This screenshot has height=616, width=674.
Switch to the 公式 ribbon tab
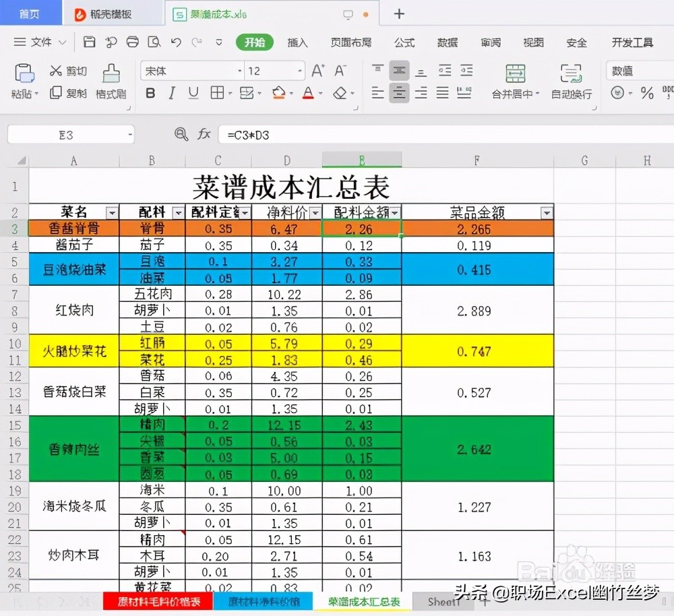pyautogui.click(x=404, y=42)
